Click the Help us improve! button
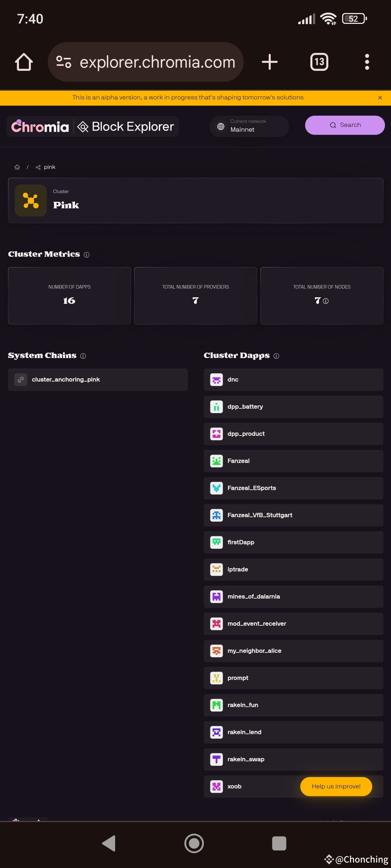391x868 pixels. coord(336,786)
